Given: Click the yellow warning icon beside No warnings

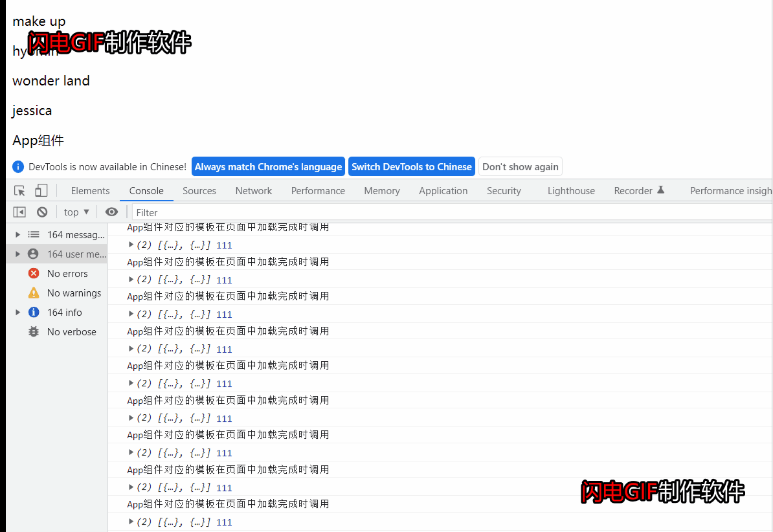Looking at the screenshot, I should coord(34,293).
